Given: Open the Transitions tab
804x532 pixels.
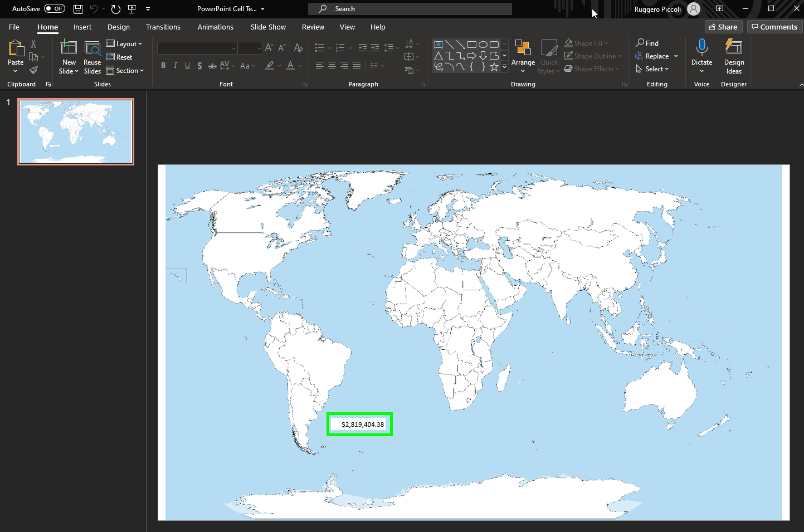Looking at the screenshot, I should click(x=163, y=27).
